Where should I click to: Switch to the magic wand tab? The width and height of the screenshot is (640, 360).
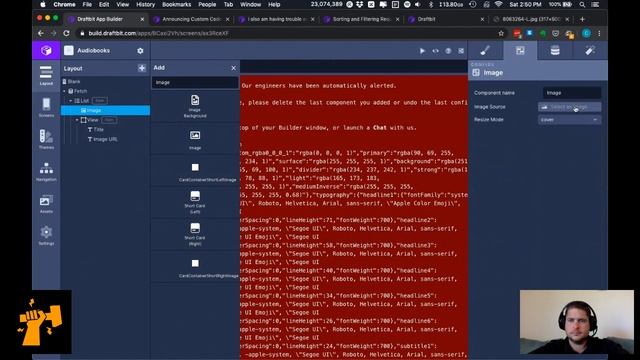coord(590,50)
